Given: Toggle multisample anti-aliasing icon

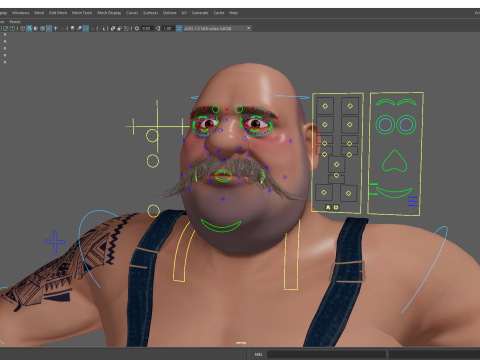Looking at the screenshot, I should tap(86, 28).
